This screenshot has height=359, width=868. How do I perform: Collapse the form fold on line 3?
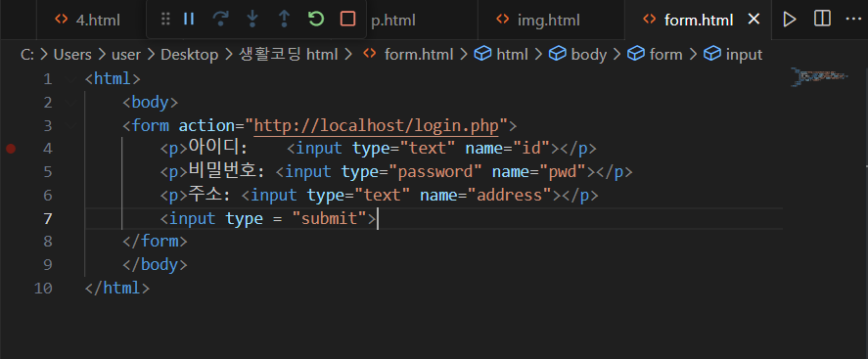[x=70, y=125]
